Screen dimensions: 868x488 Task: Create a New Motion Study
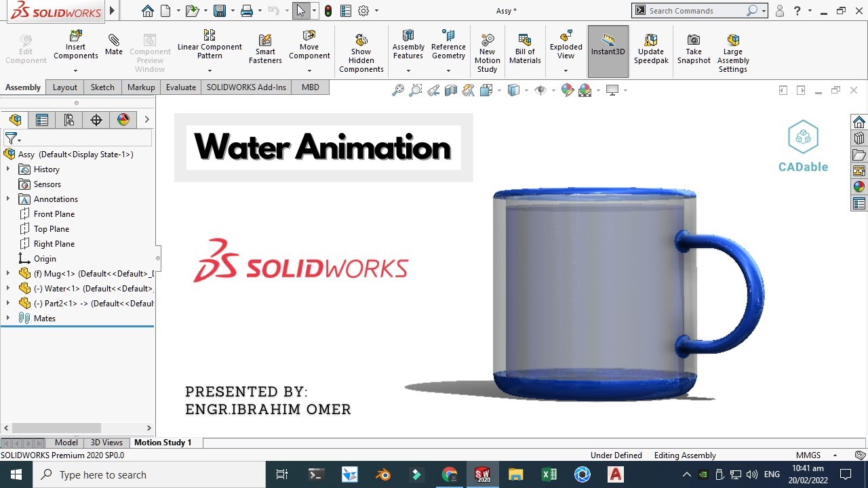click(487, 53)
